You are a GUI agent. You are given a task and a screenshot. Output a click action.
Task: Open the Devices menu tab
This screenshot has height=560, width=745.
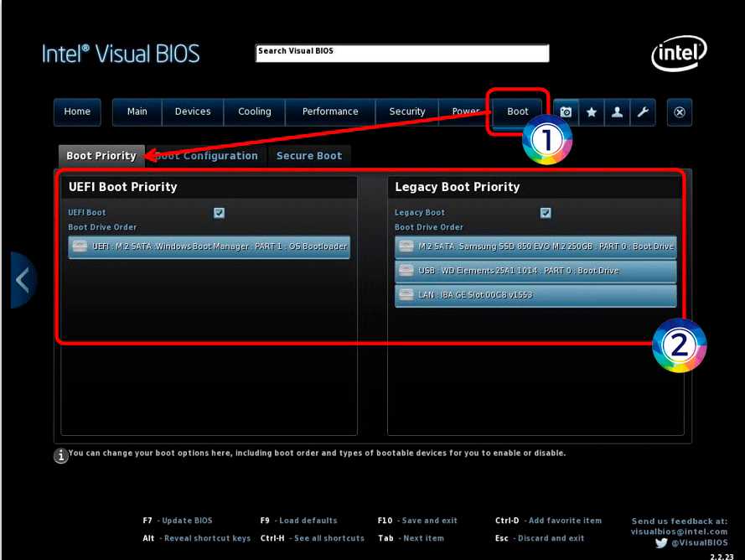193,112
